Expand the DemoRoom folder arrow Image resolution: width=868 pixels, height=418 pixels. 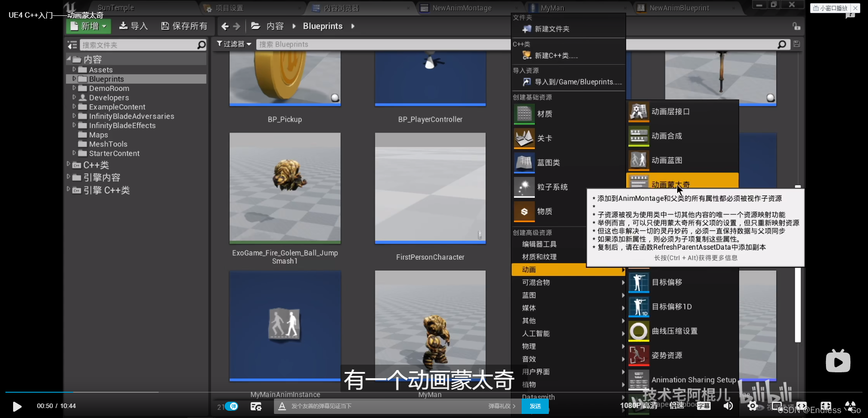point(74,88)
